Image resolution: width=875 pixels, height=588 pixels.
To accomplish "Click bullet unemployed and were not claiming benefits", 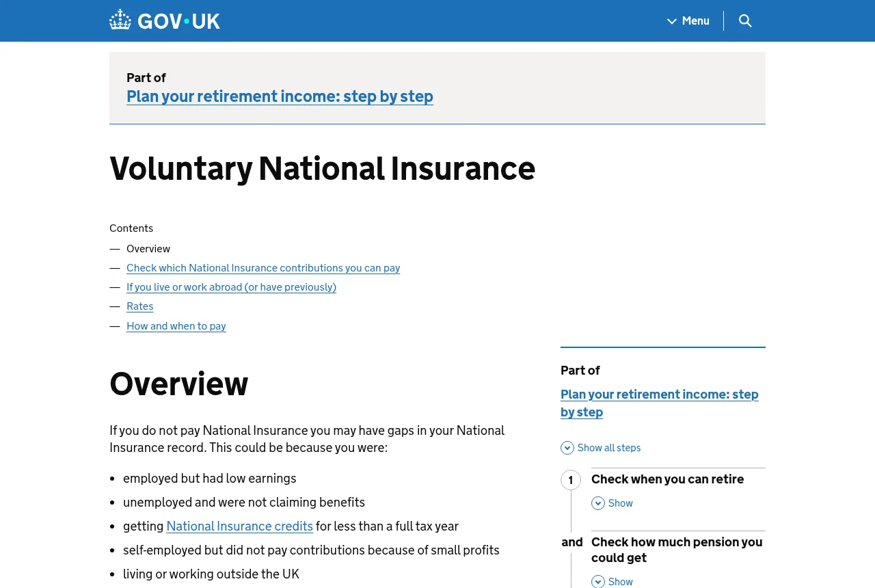I will click(244, 503).
